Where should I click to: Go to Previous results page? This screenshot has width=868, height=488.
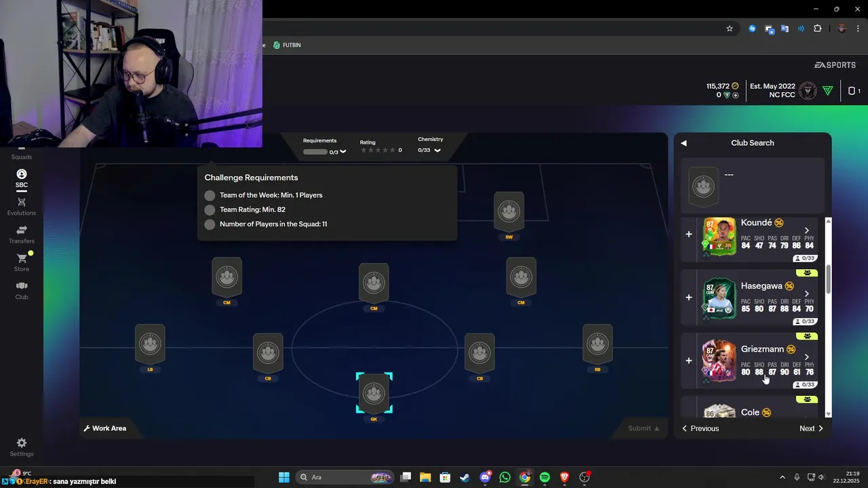tap(701, 428)
